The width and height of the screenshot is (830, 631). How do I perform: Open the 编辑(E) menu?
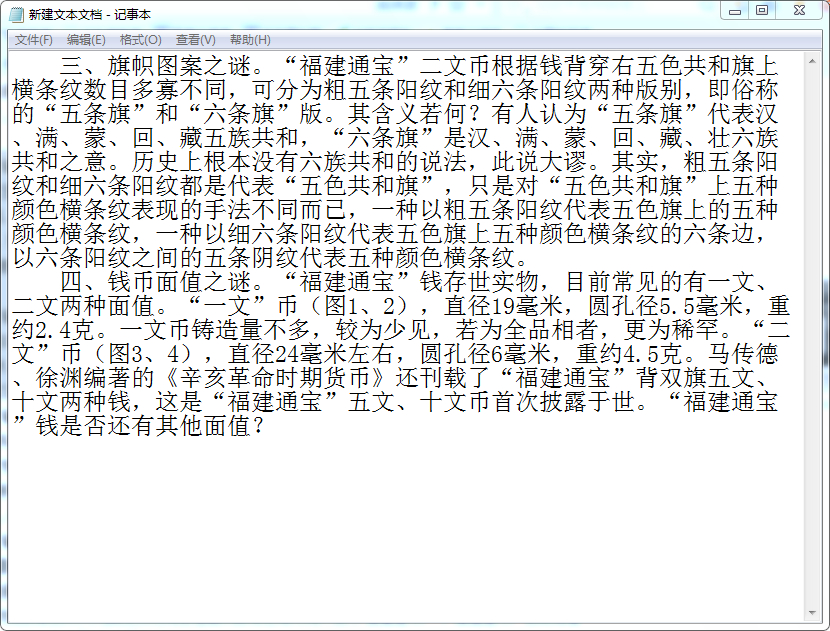pyautogui.click(x=86, y=40)
